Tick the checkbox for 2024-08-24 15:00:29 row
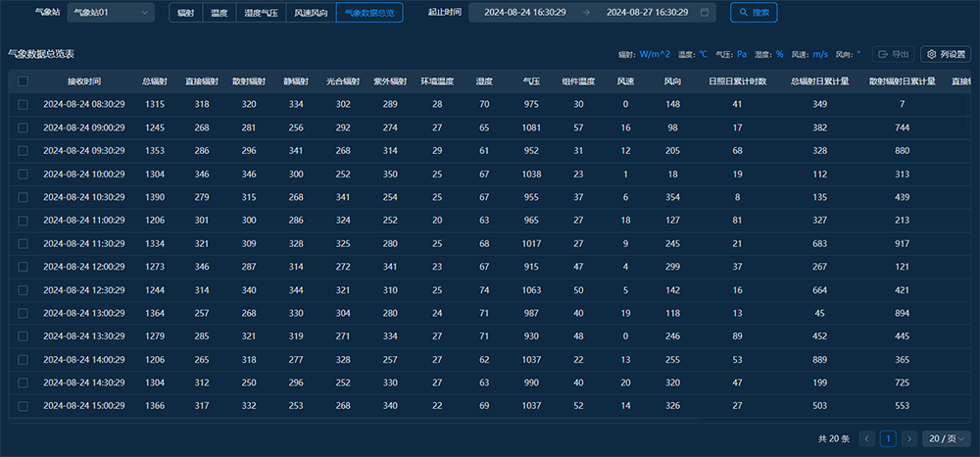 coord(24,405)
